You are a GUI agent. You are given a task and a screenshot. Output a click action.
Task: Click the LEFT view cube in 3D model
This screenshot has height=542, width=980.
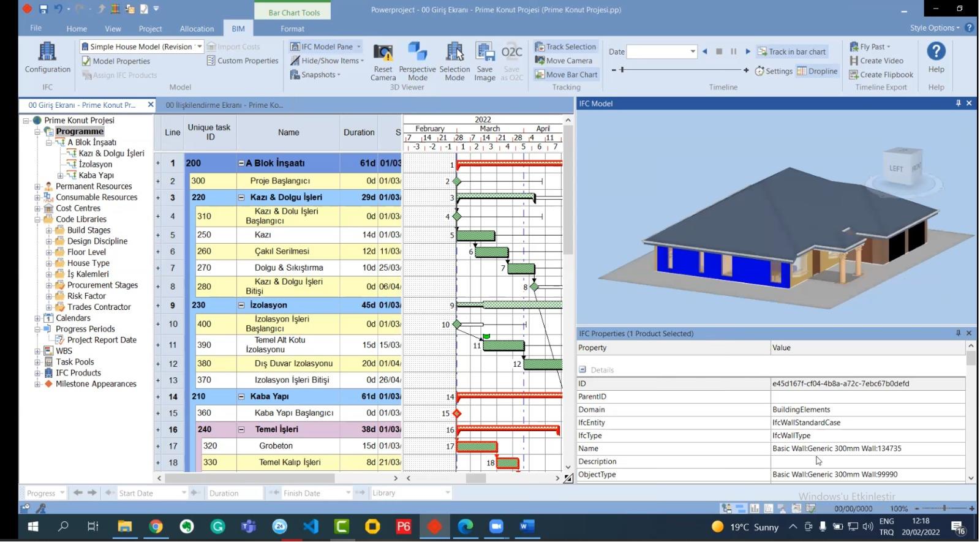pyautogui.click(x=895, y=168)
